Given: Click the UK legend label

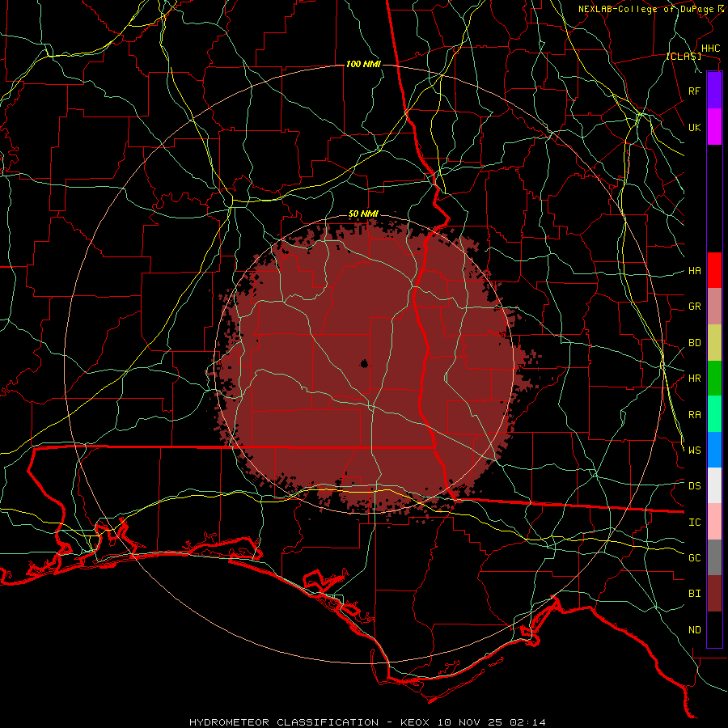Looking at the screenshot, I should (694, 127).
